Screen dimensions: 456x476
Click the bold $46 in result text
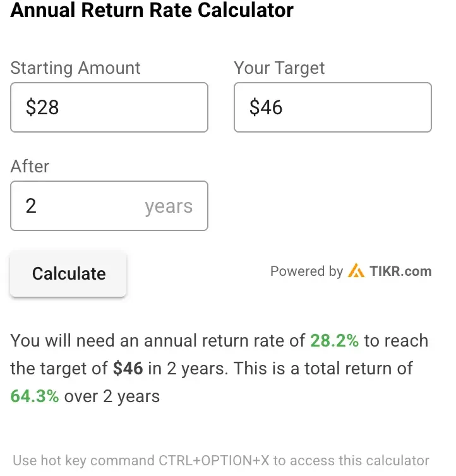point(128,368)
